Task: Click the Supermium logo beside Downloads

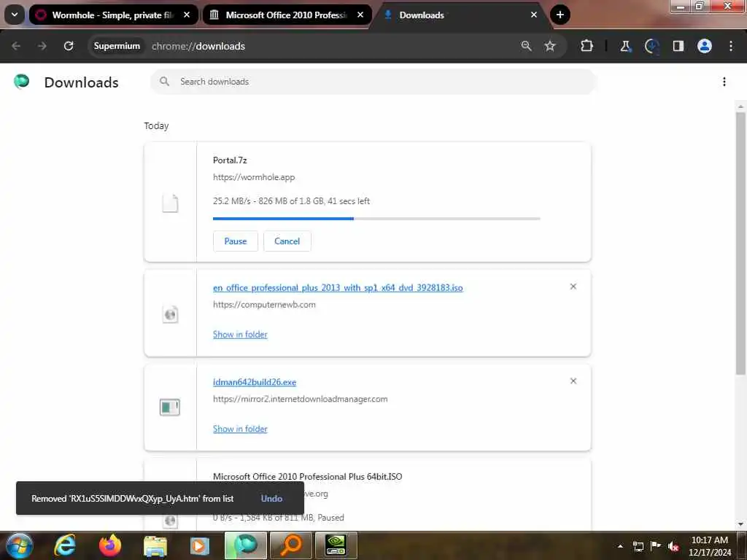Action: 21,82
